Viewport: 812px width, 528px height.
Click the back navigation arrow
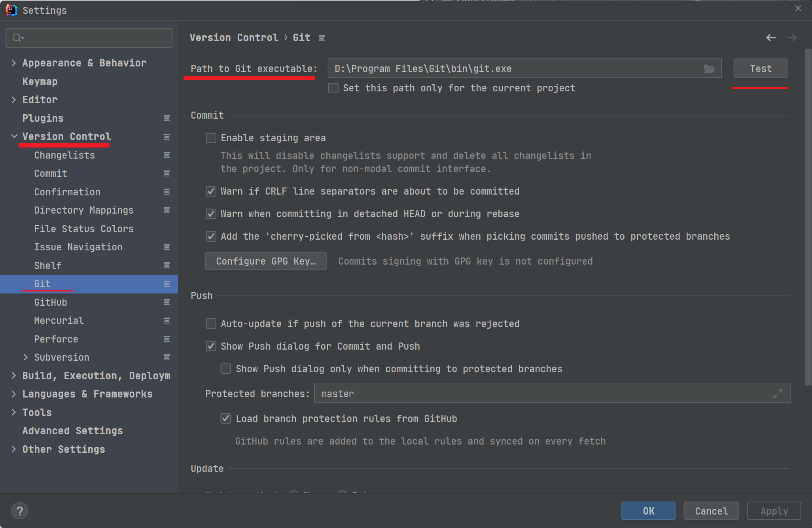[770, 38]
